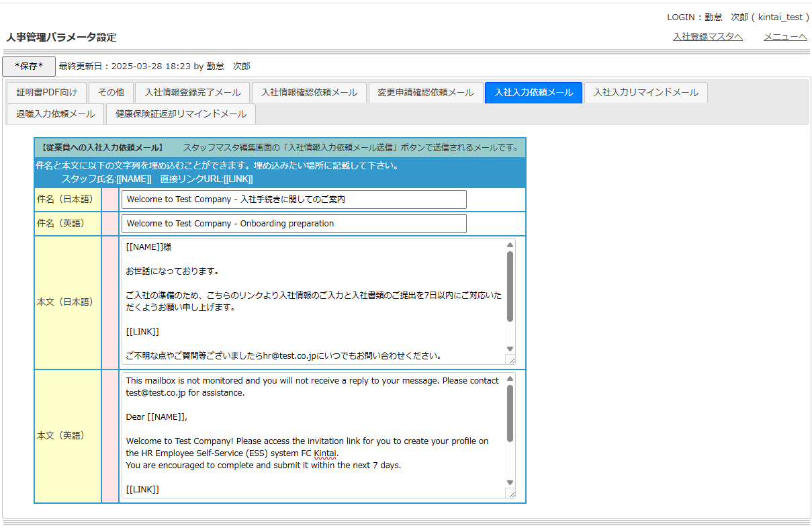Click scroll-down arrow of Japanese body textarea
The image size is (812, 530).
point(510,349)
